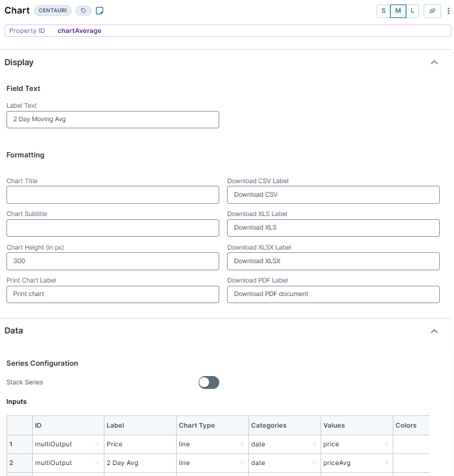The height and width of the screenshot is (476, 454).
Task: Click the Chart Height input field
Action: coord(113,261)
